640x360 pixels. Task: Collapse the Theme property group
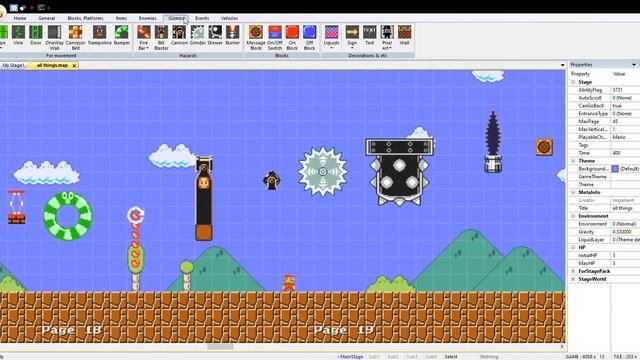tap(573, 161)
